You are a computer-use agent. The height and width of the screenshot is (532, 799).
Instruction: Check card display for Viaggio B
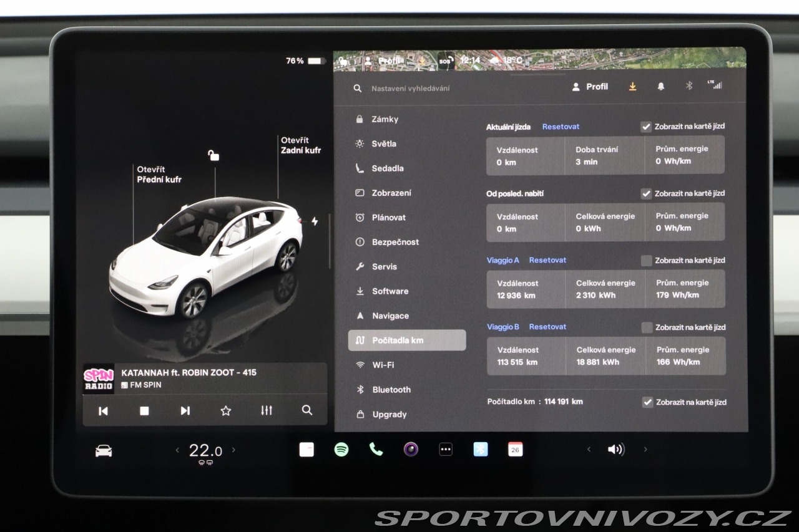(x=647, y=327)
